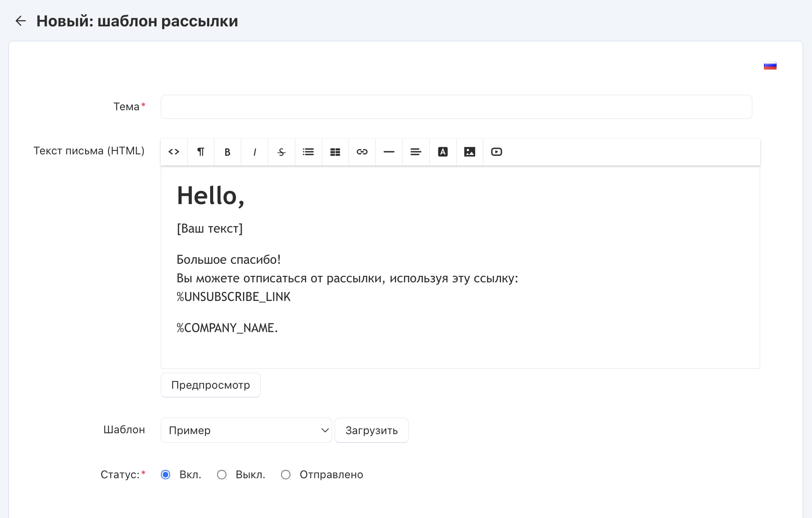Click the Загрузить button
The height and width of the screenshot is (518, 812).
371,430
